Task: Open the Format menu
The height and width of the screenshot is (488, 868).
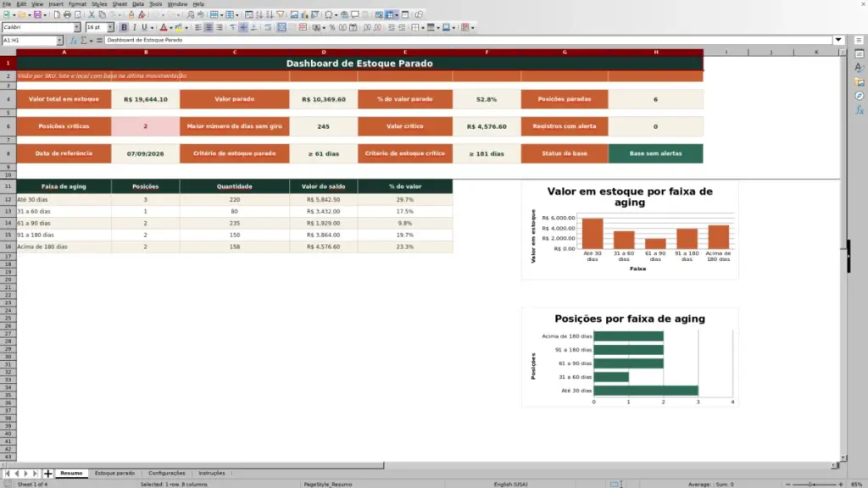Action: tap(77, 4)
